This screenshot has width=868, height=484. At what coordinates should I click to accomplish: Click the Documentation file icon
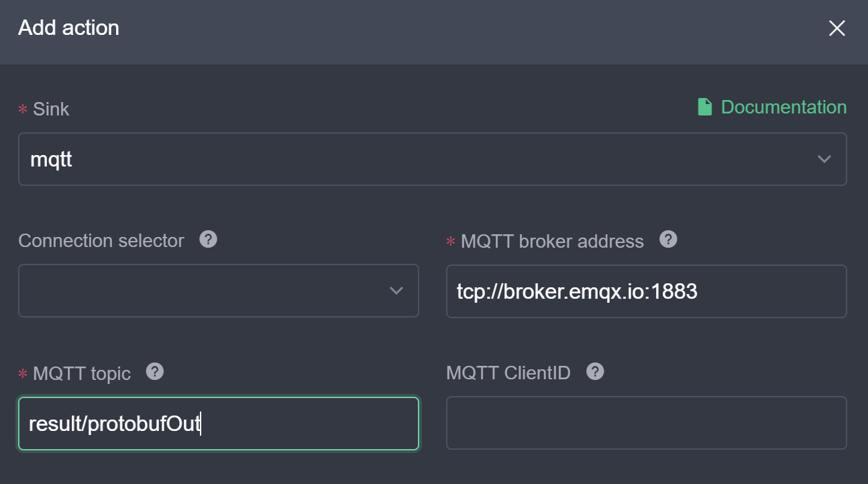(x=704, y=107)
